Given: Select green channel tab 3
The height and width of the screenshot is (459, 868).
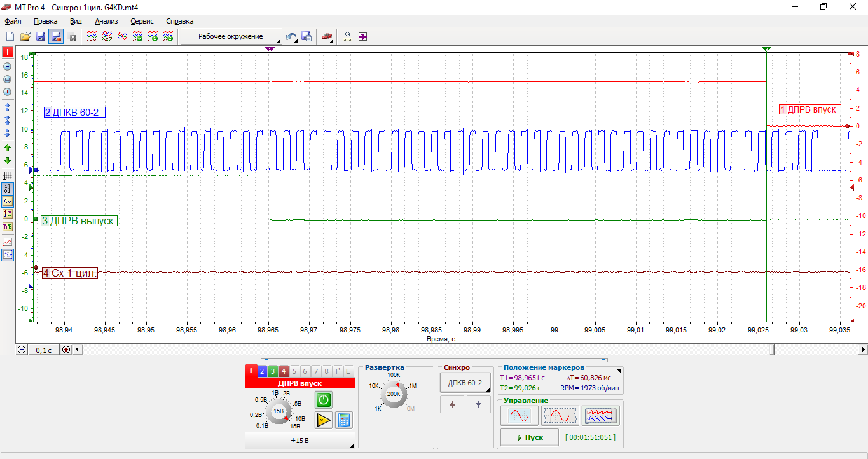Looking at the screenshot, I should (272, 371).
